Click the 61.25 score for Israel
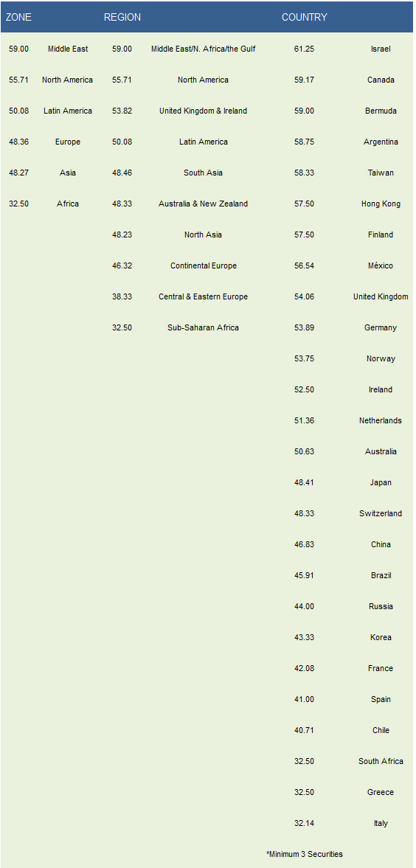 tap(304, 49)
